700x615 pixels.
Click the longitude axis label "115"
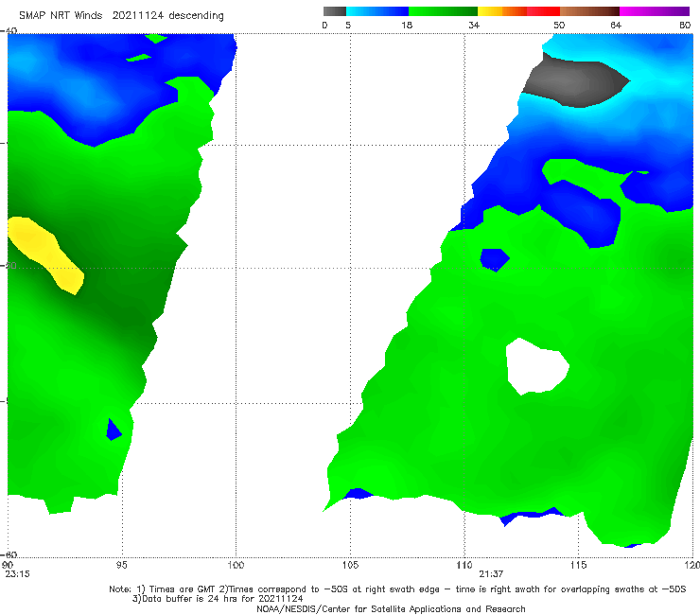click(x=579, y=565)
